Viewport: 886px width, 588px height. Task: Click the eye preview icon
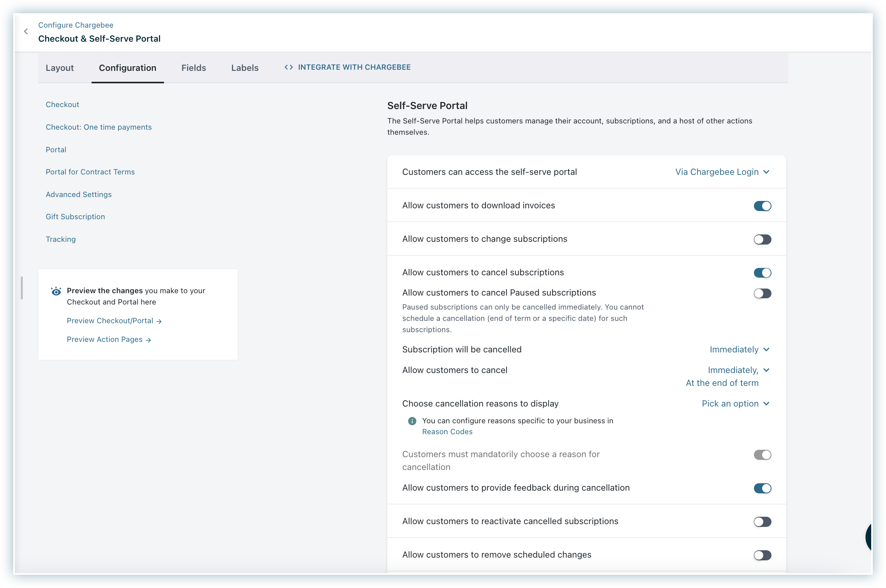56,291
